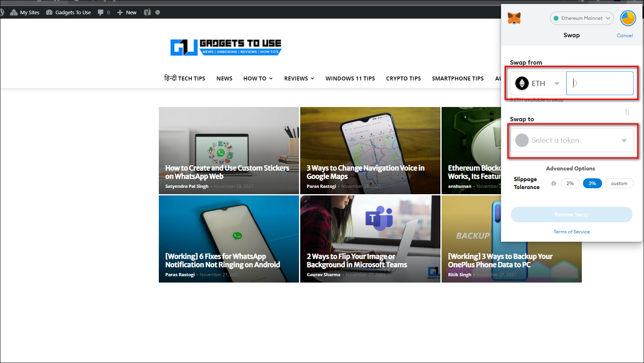Open the Ethereum Mainnet network selector
Viewport: 644px width, 363px height.
click(582, 18)
